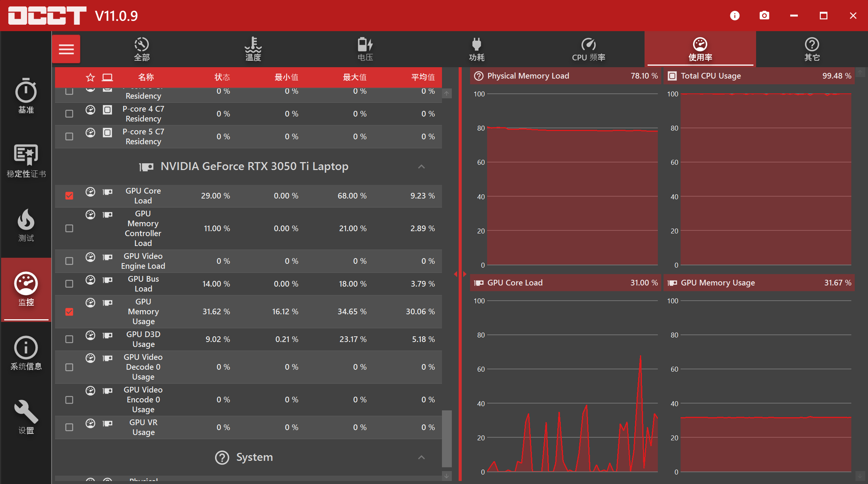The image size is (868, 484).
Task: Sort by the 平均值 average column header
Action: (x=423, y=77)
